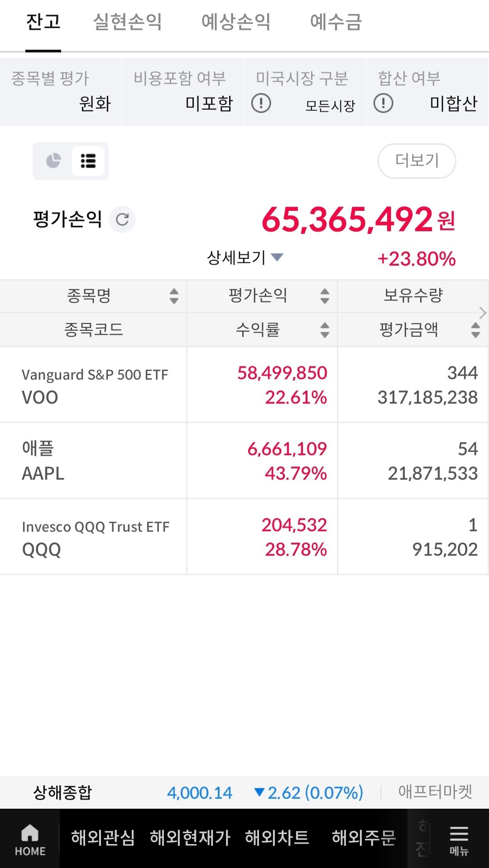The width and height of the screenshot is (489, 868).
Task: Open the 실현손익 tab
Action: (127, 22)
